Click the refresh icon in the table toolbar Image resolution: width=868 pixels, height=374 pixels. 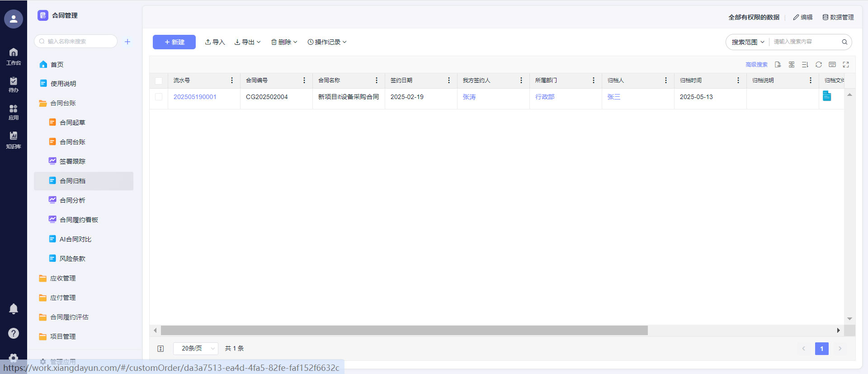tap(818, 65)
